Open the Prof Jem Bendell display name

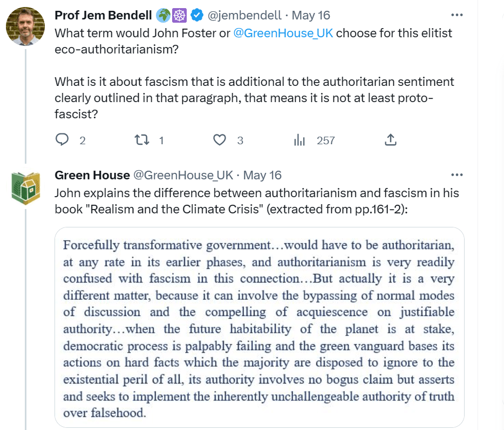coord(104,16)
